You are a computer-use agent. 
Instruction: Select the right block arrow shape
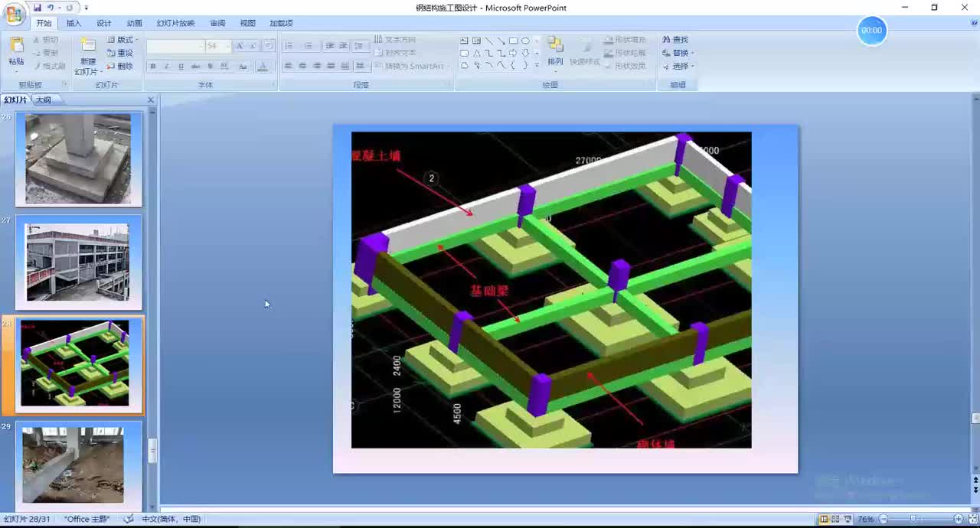pyautogui.click(x=513, y=53)
